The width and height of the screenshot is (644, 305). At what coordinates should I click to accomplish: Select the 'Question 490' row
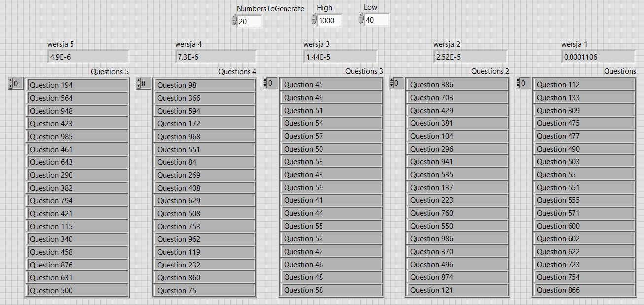click(585, 149)
